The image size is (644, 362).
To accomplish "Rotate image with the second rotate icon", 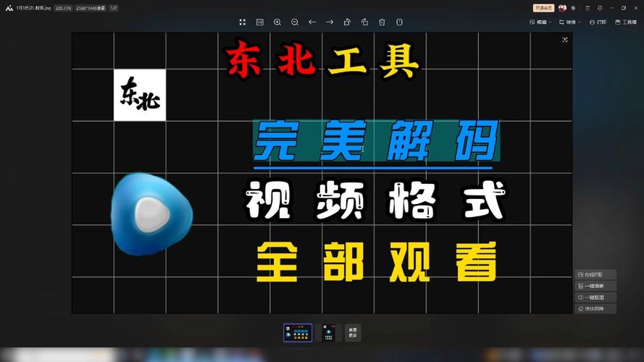I will (364, 22).
